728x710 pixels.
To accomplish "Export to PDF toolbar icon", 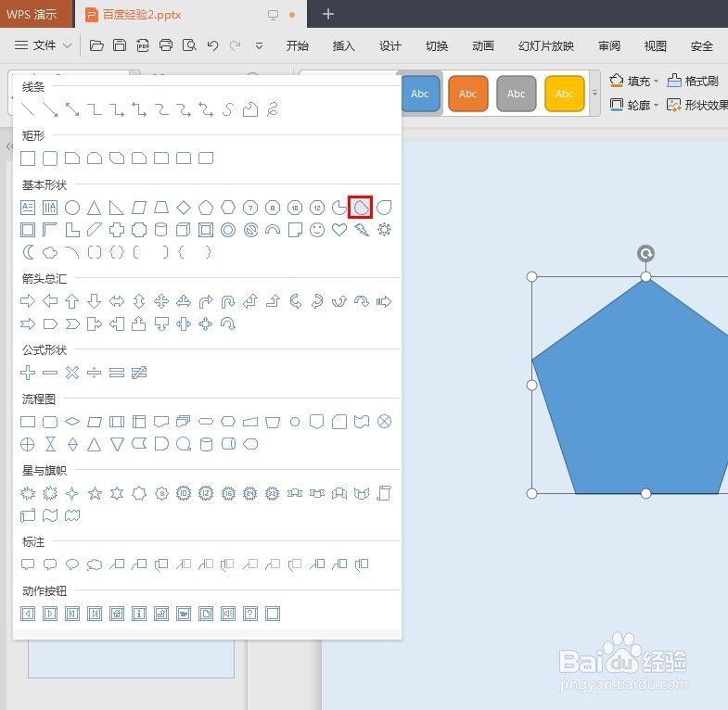I will [x=143, y=45].
